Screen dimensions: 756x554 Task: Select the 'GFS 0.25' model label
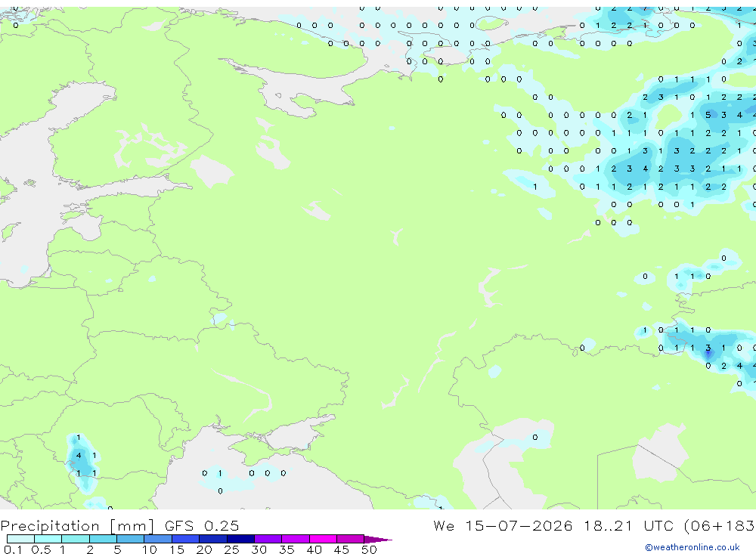[x=202, y=525]
